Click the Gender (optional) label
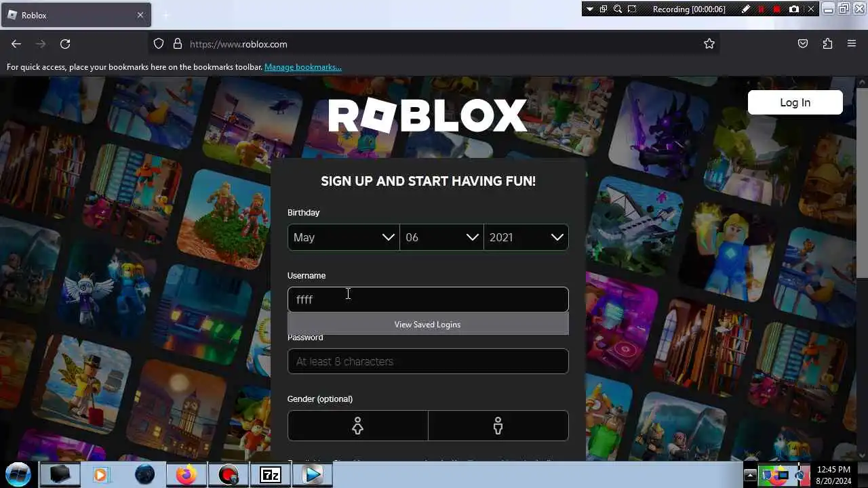Viewport: 868px width, 488px height. (x=320, y=399)
